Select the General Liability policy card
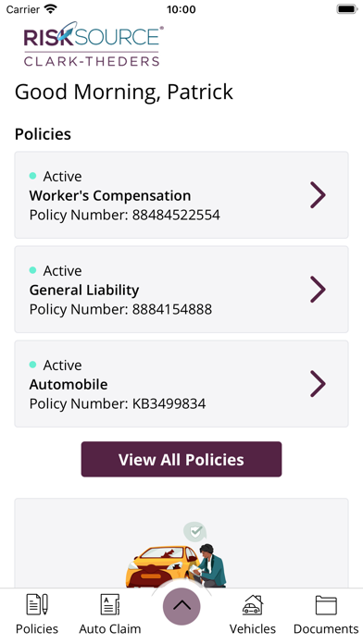Screen dimensions: 363x644 [x=181, y=289]
